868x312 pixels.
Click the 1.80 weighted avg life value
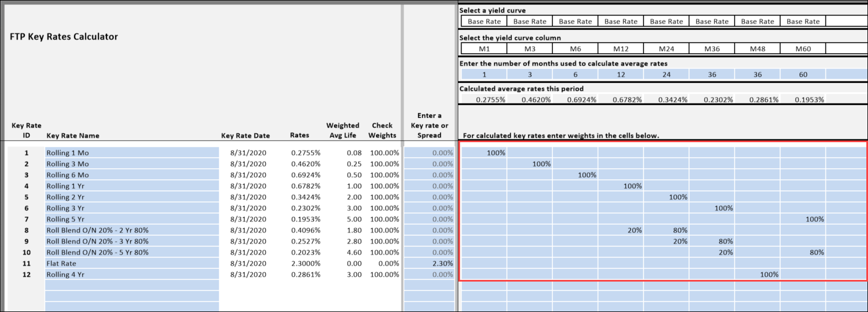click(354, 230)
